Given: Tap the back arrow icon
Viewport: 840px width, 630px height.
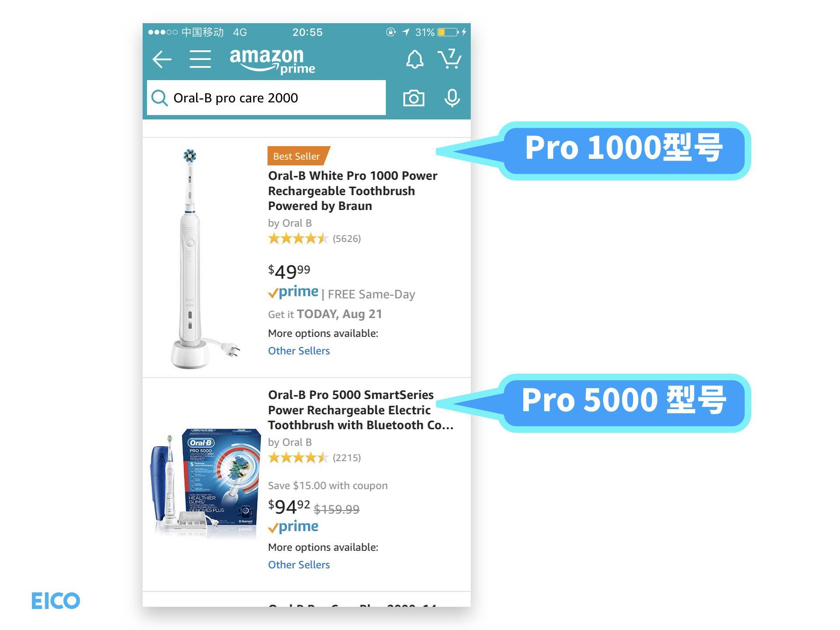Looking at the screenshot, I should (x=161, y=59).
